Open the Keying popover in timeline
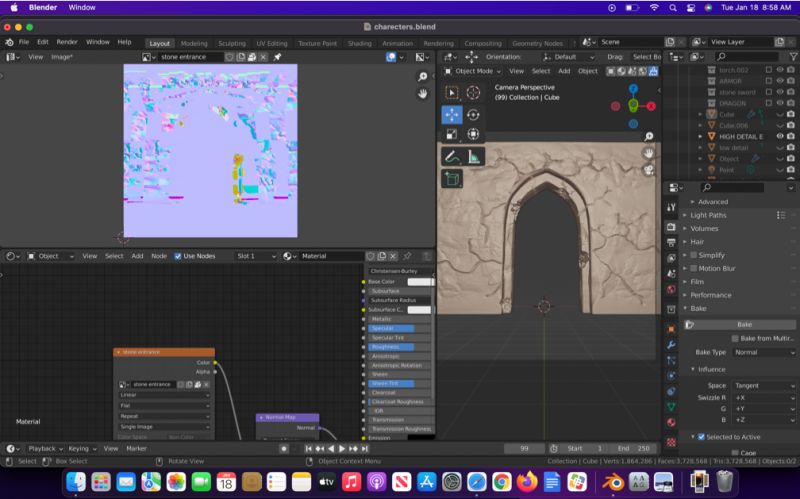 [x=81, y=448]
